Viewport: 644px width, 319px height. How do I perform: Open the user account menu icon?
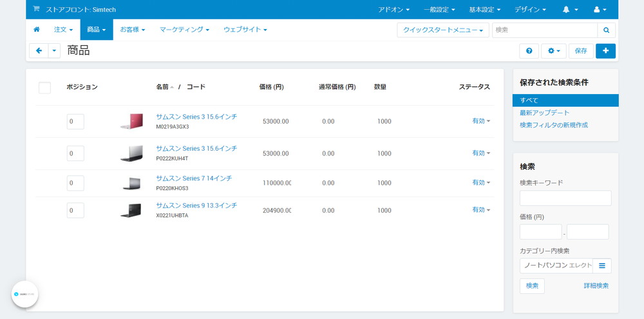pos(600,10)
